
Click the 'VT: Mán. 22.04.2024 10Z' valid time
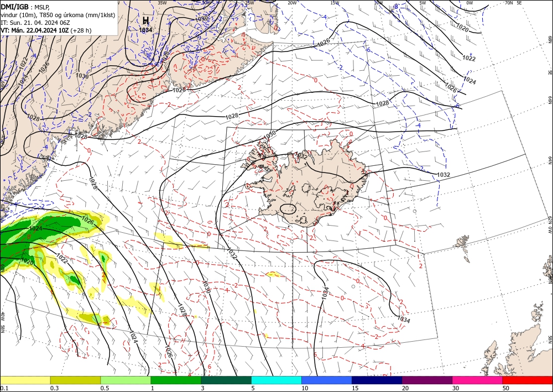[35, 30]
